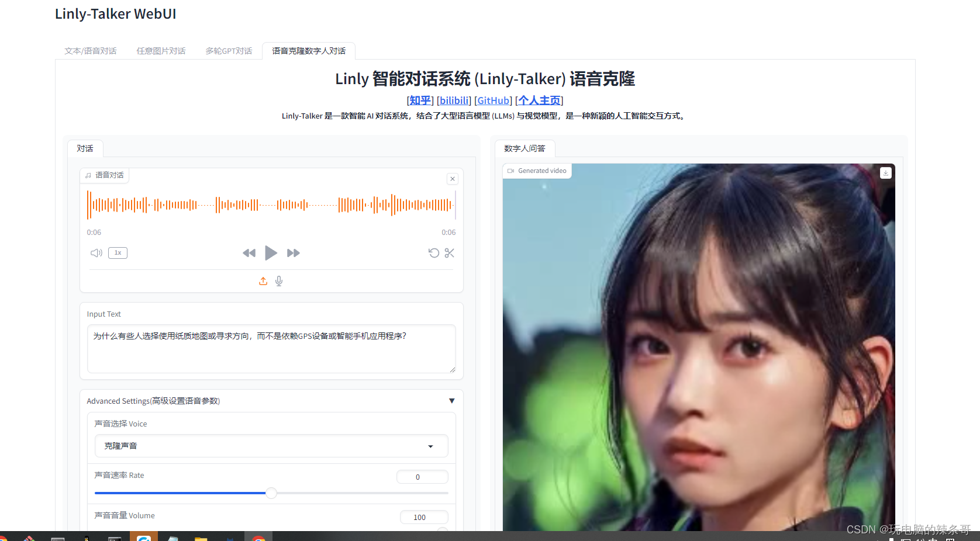Open the 个人主页 link

coord(539,100)
